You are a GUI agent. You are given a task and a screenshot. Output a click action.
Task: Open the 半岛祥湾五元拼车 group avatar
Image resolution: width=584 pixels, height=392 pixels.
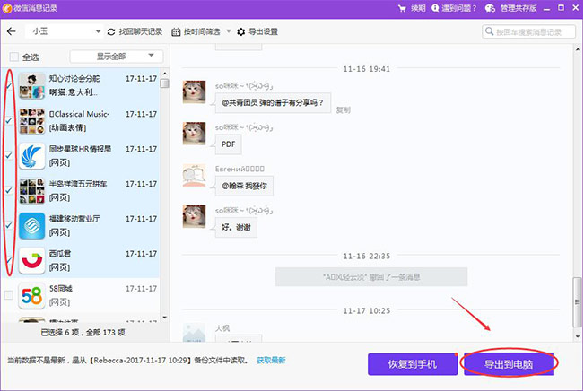31,191
